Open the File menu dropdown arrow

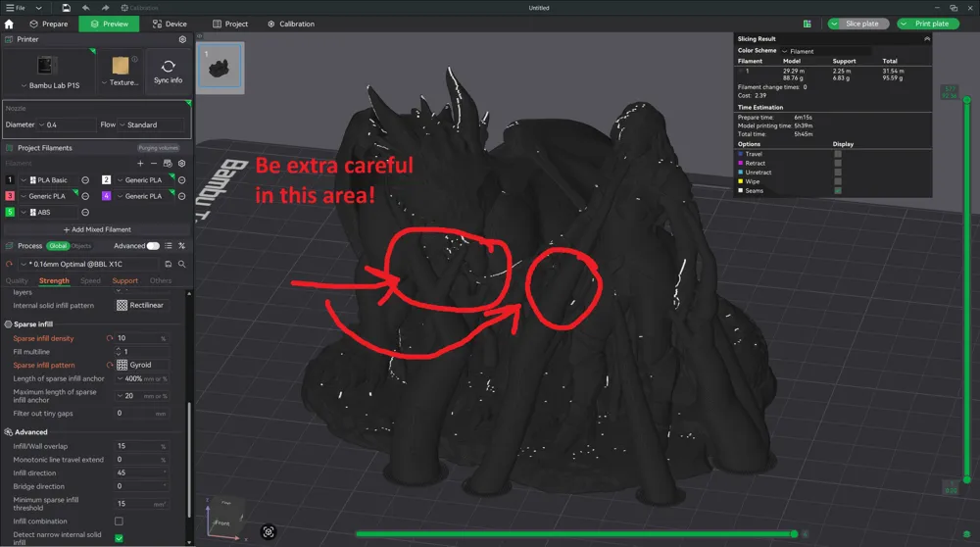(x=39, y=8)
